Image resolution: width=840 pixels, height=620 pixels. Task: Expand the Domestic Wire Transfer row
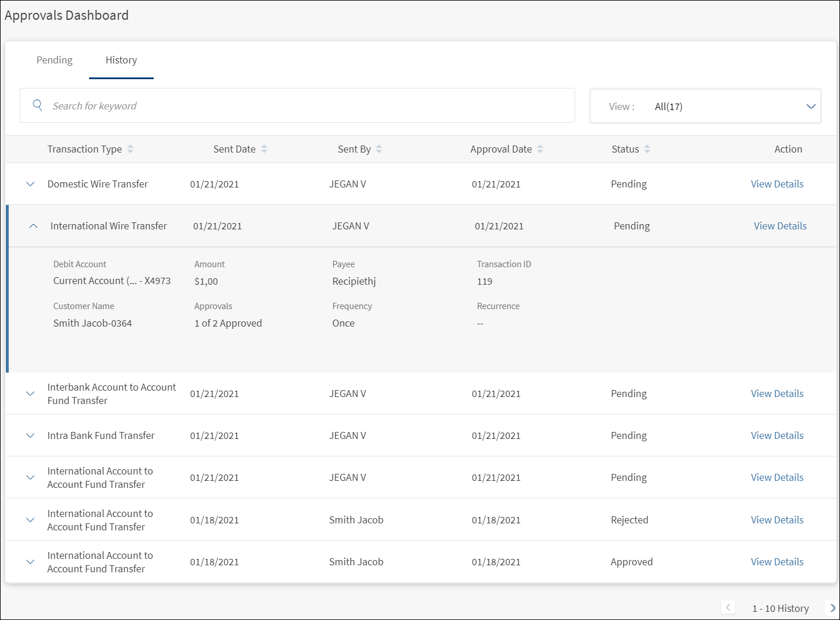(x=30, y=184)
